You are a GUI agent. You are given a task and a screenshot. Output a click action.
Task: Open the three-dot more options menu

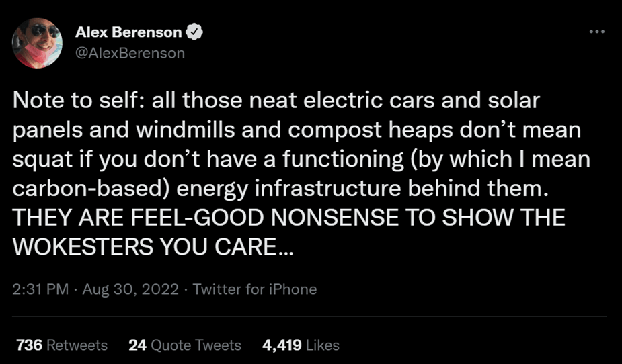tap(596, 32)
